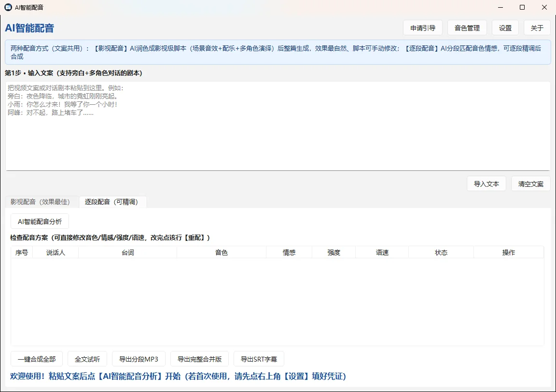Start AI智能配音分析 analysis
Viewport: 556px width, 392px height.
pyautogui.click(x=40, y=222)
